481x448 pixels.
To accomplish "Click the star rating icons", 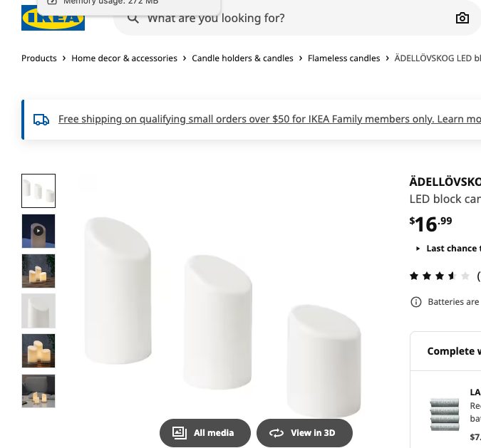I will (439, 276).
